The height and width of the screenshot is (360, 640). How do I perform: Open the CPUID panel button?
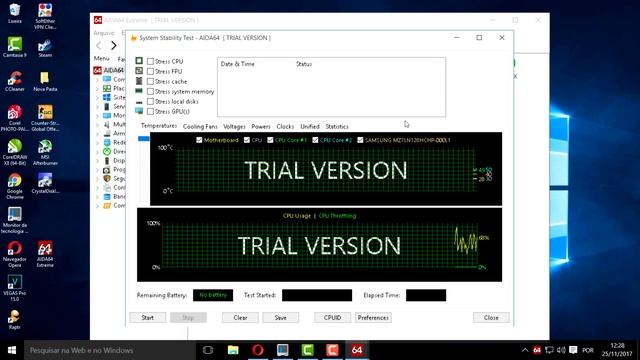332,318
